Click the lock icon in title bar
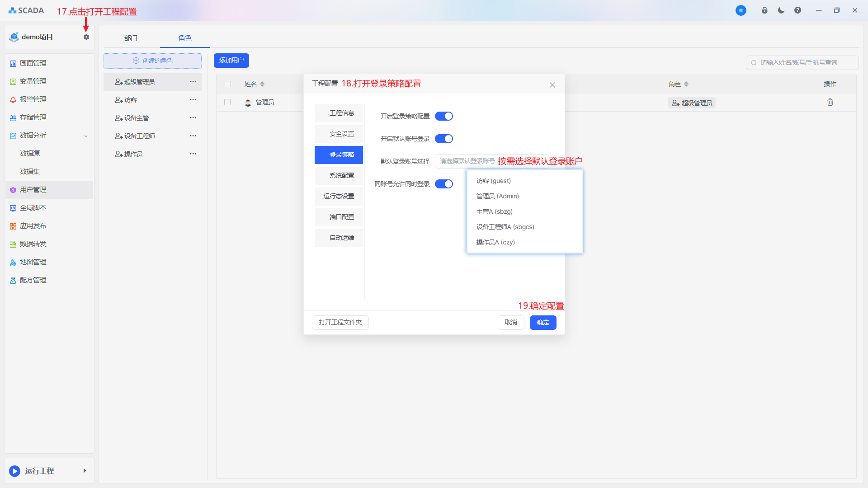This screenshot has height=488, width=868. 764,10
